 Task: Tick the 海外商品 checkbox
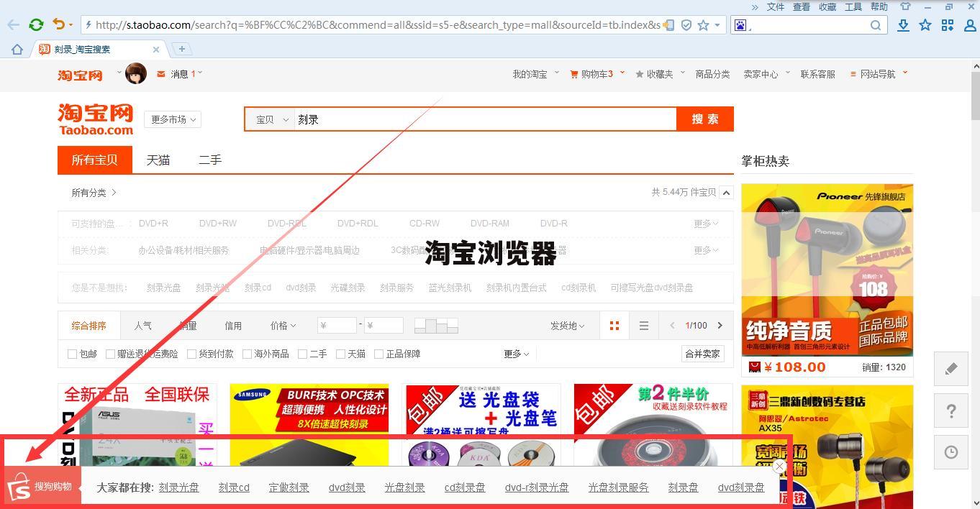[247, 354]
